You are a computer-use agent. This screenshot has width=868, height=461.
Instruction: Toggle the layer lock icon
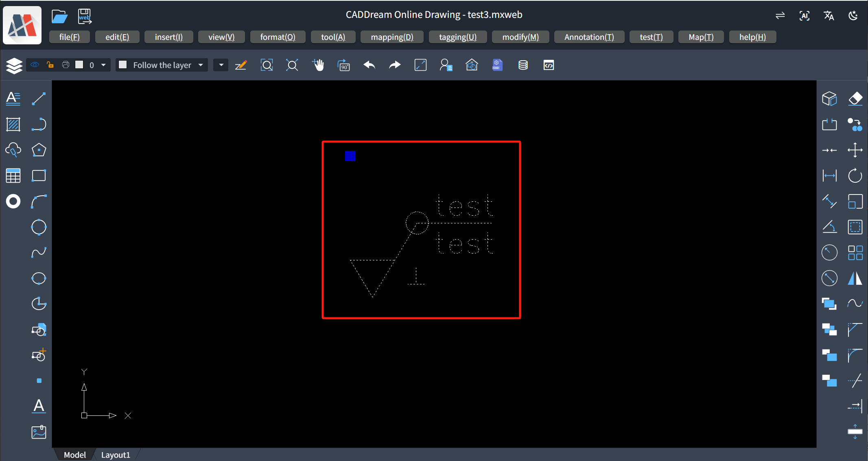(x=50, y=65)
